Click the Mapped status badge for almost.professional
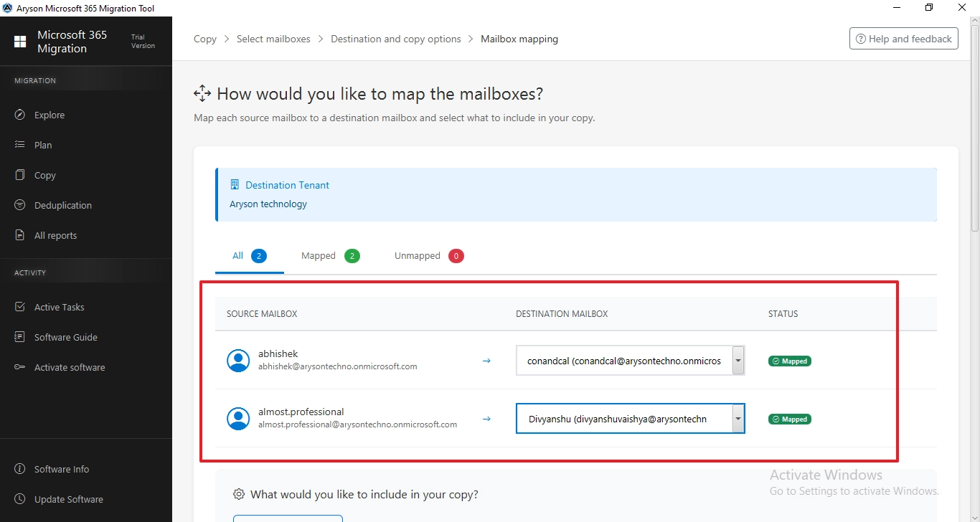 click(x=790, y=419)
